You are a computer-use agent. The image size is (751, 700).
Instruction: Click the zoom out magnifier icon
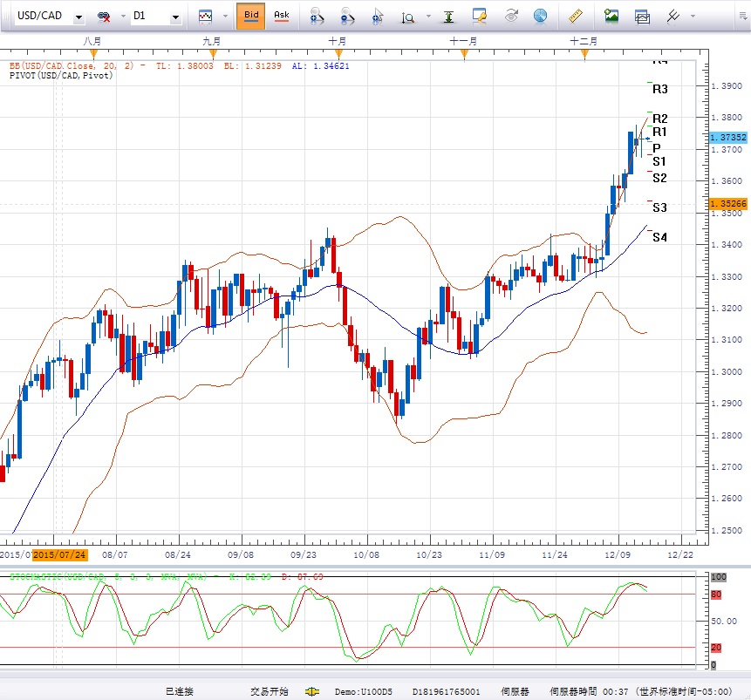(x=347, y=16)
